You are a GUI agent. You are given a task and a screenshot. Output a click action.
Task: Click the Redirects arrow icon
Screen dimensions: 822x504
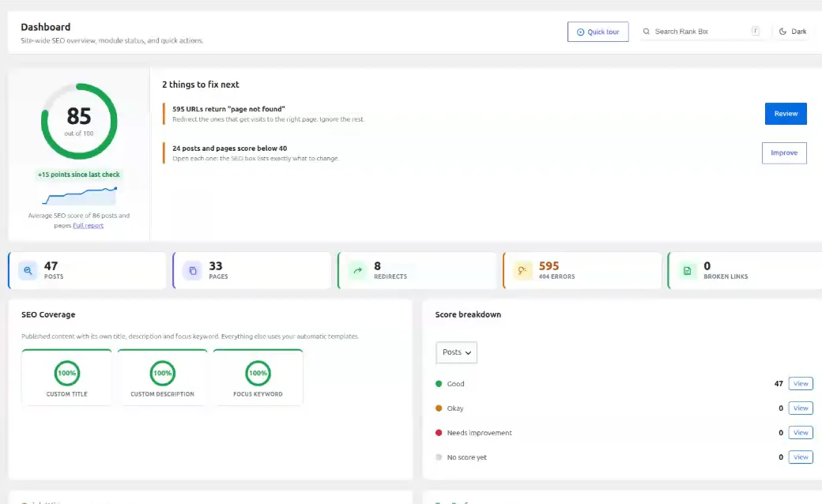[357, 270]
